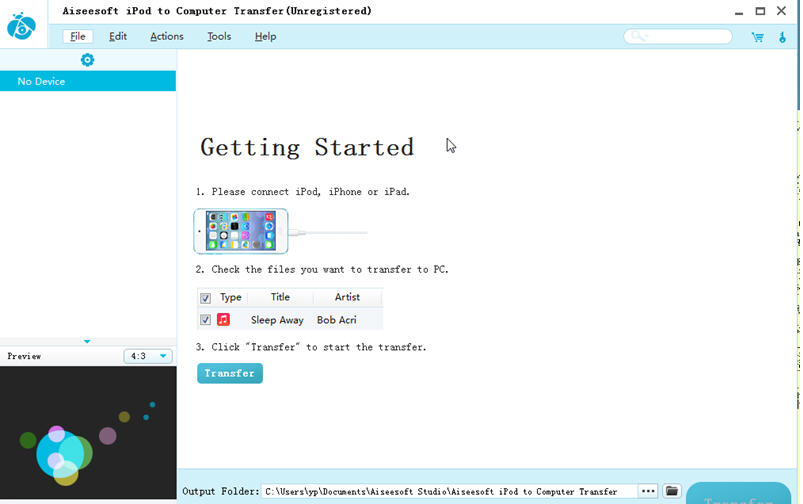This screenshot has height=504, width=803.
Task: Toggle the select-all checkbox beside Type
Action: [205, 298]
